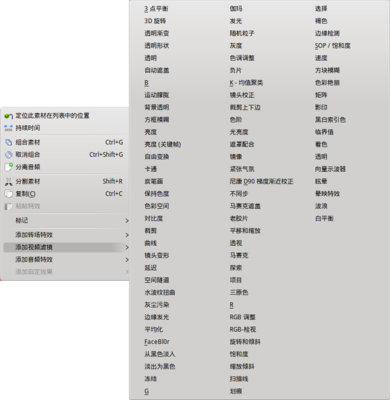This screenshot has height=400, width=390.
Task: Choose the 扫描线 scanlines filter
Action: 239,379
